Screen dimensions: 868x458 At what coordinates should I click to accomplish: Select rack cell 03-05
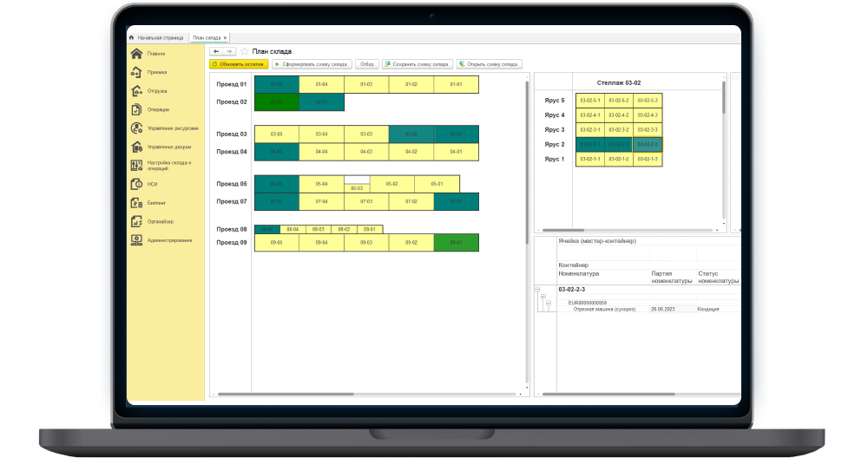pos(277,134)
